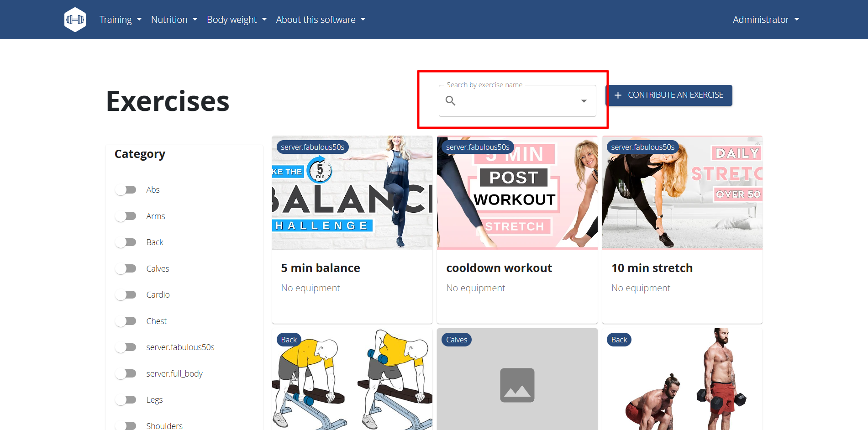Open the Administrator user dropdown
The image size is (868, 430).
pyautogui.click(x=766, y=20)
